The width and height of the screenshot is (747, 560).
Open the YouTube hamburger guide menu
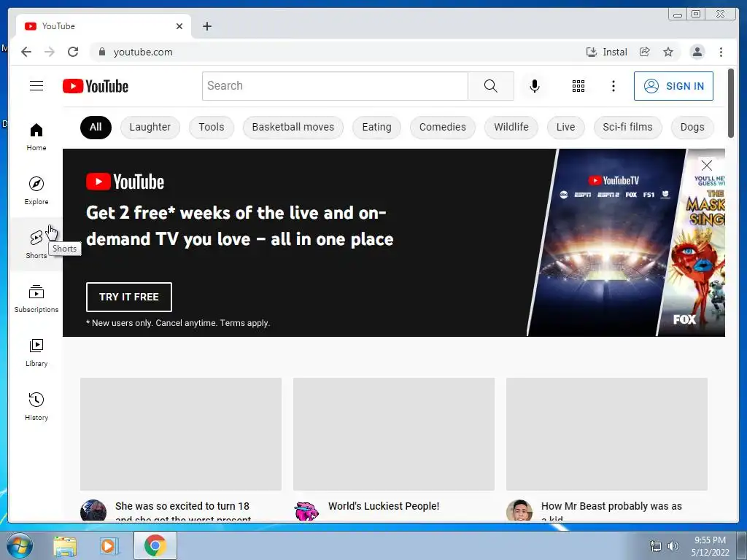tap(36, 86)
